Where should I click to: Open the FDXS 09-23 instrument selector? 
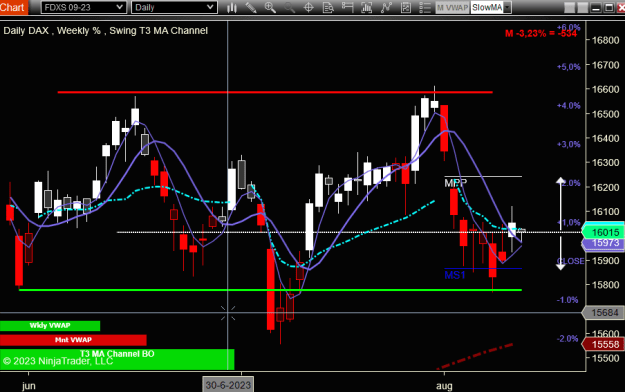(x=84, y=7)
